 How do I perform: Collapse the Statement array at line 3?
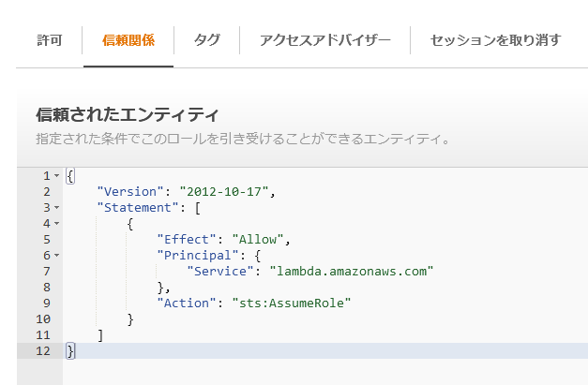coord(57,208)
